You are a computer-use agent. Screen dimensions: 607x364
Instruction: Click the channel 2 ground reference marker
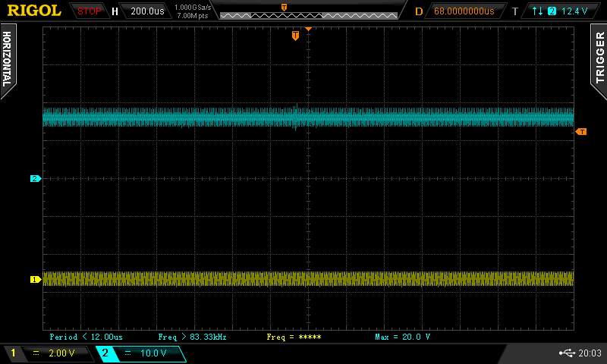(34, 179)
